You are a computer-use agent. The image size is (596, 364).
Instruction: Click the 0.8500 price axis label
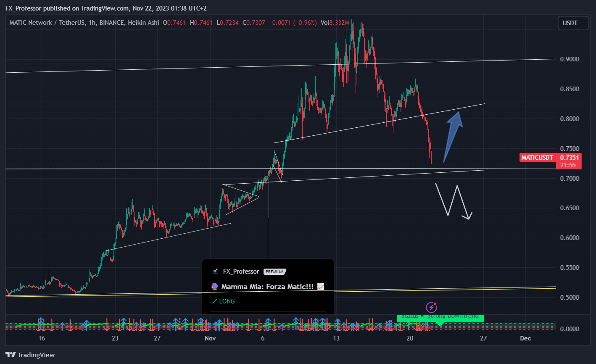[570, 89]
